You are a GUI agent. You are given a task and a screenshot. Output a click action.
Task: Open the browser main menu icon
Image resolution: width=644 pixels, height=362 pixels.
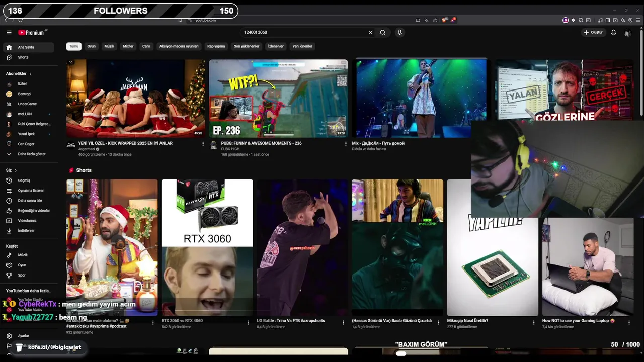638,20
